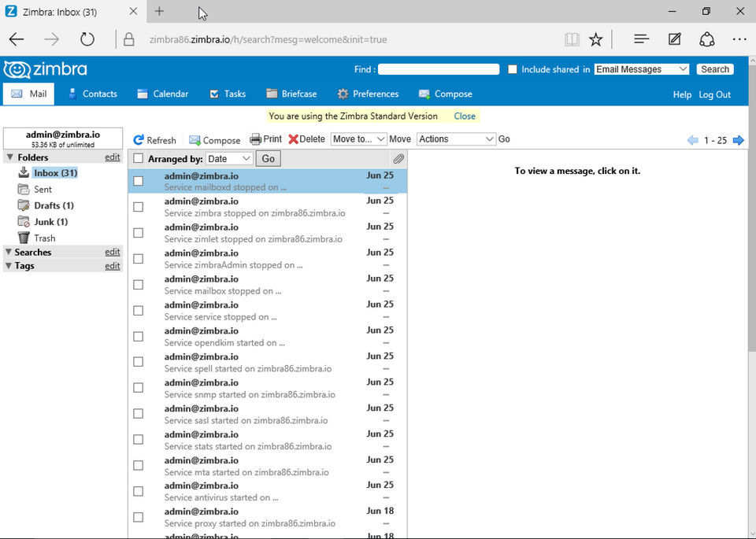Click the paperclip attachment column icon
This screenshot has width=756, height=539.
tap(398, 158)
